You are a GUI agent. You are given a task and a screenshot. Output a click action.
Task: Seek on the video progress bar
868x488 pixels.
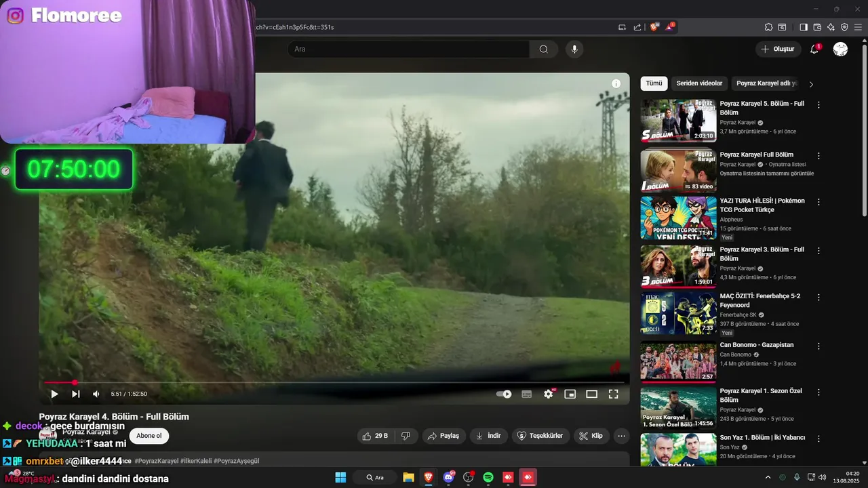(336, 383)
